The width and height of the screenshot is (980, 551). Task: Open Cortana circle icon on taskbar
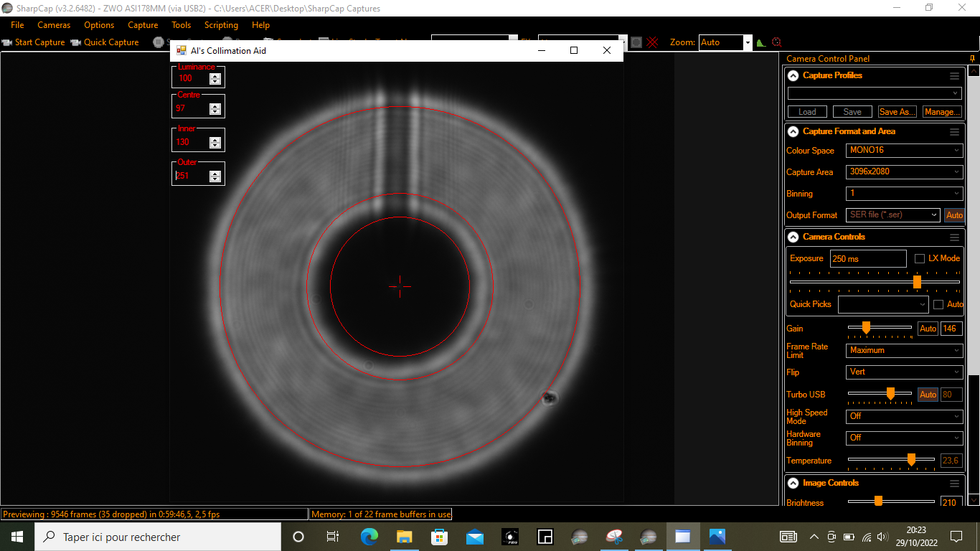(298, 537)
